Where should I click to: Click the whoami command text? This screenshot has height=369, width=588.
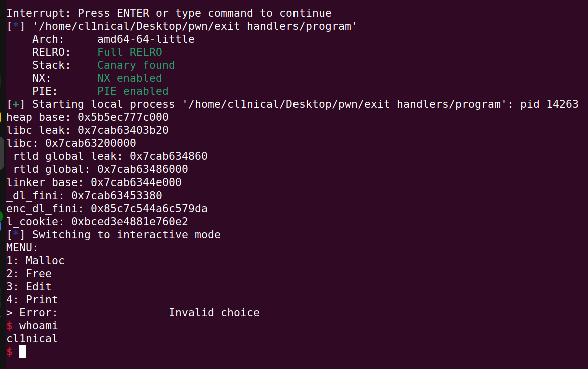click(38, 326)
